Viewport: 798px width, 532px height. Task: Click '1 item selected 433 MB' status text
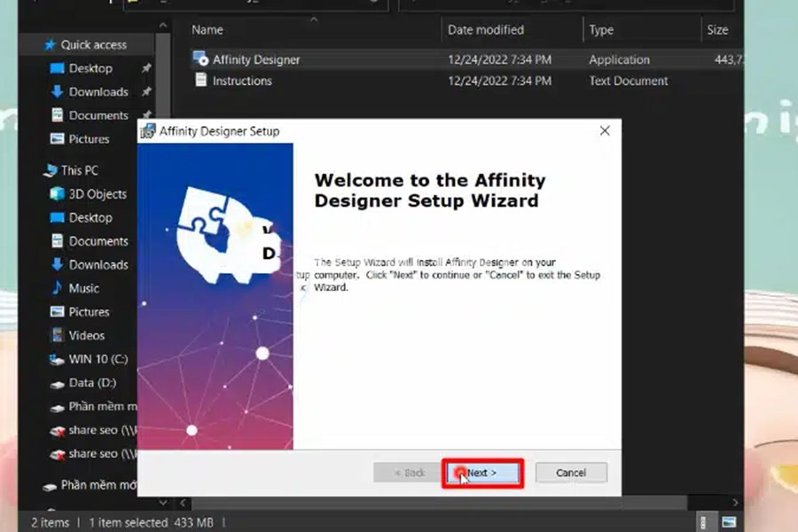151,523
